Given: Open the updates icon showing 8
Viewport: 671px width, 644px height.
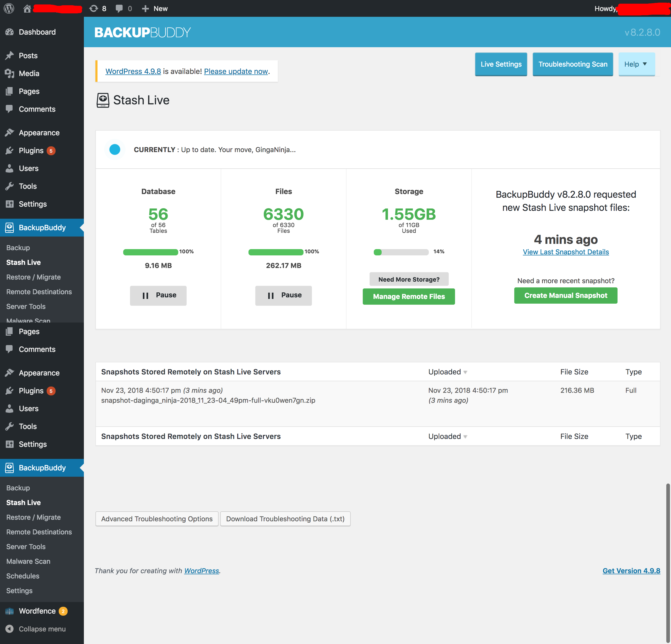Looking at the screenshot, I should 98,8.
